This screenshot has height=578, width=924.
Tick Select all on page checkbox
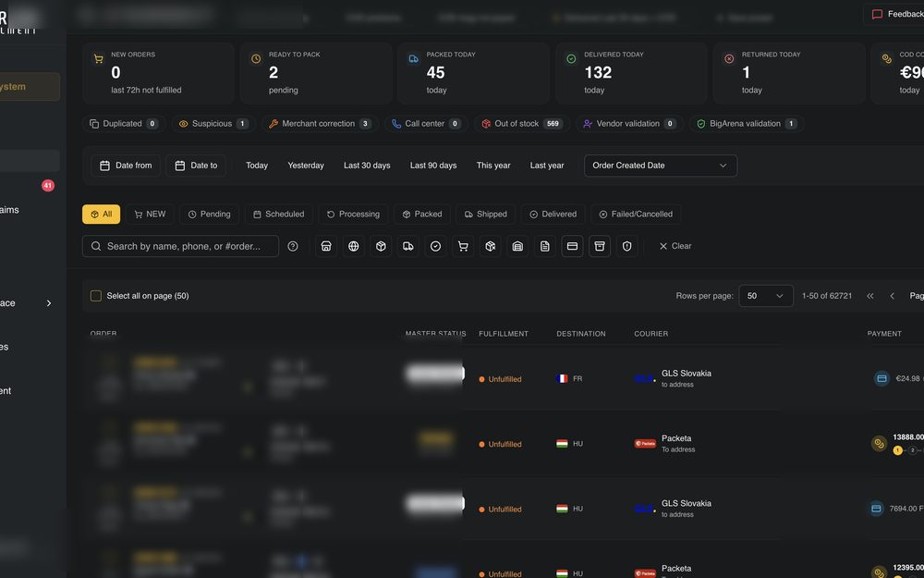point(95,296)
